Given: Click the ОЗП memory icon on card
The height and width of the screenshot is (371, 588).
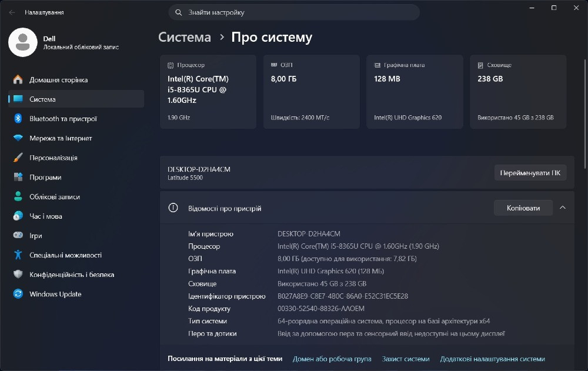Looking at the screenshot, I should coord(274,65).
